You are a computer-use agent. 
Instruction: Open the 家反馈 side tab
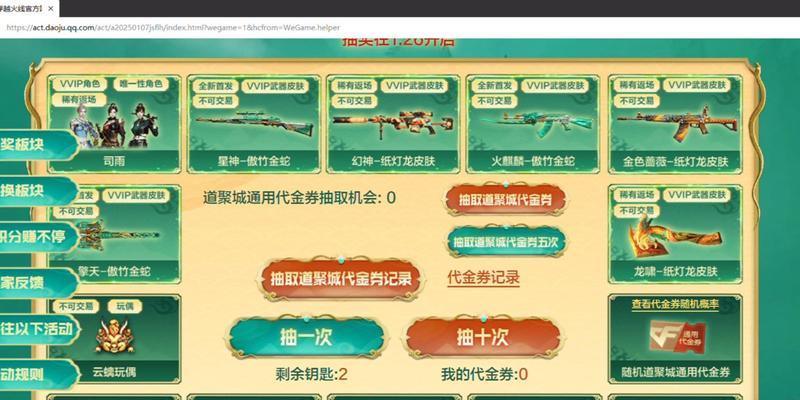pos(37,283)
